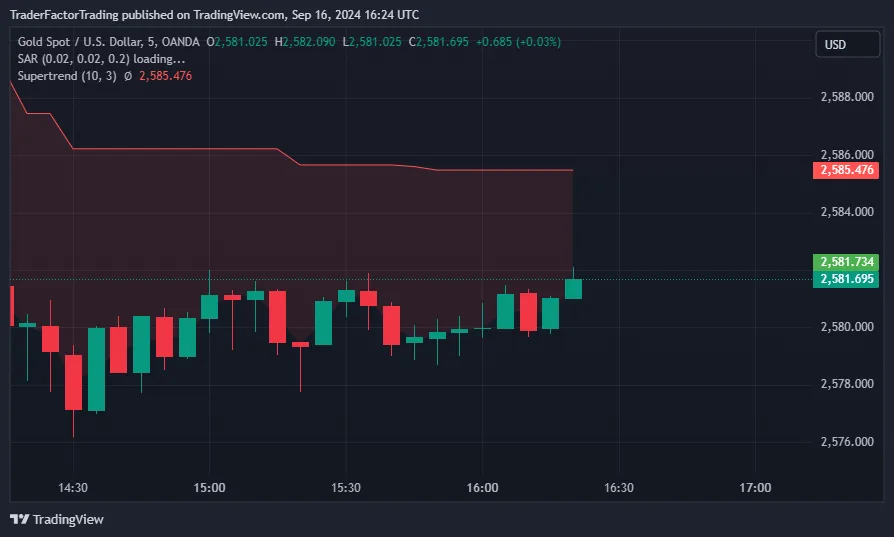Click the close value C2,581.695

[438, 42]
